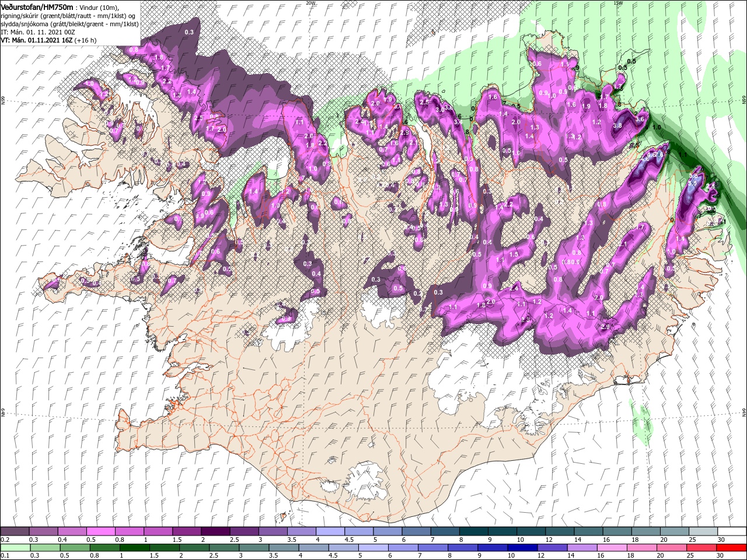747x560 pixels.
Task: Click the 'Veðurstofan/HM750m' map title
Action: point(37,7)
